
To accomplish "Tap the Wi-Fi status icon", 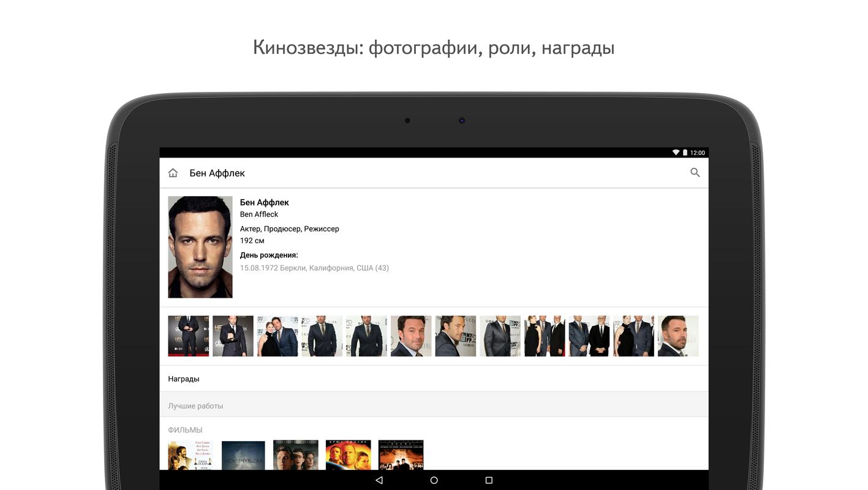I will tap(676, 153).
